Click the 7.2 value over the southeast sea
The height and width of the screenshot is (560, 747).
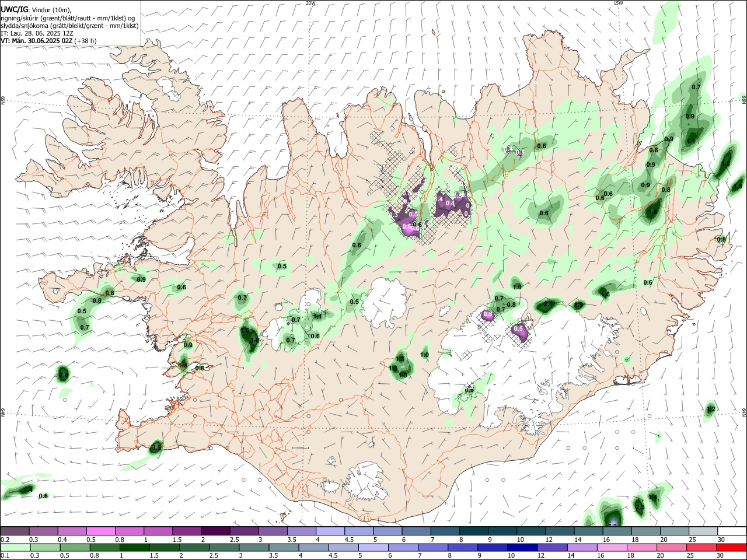pos(612,526)
